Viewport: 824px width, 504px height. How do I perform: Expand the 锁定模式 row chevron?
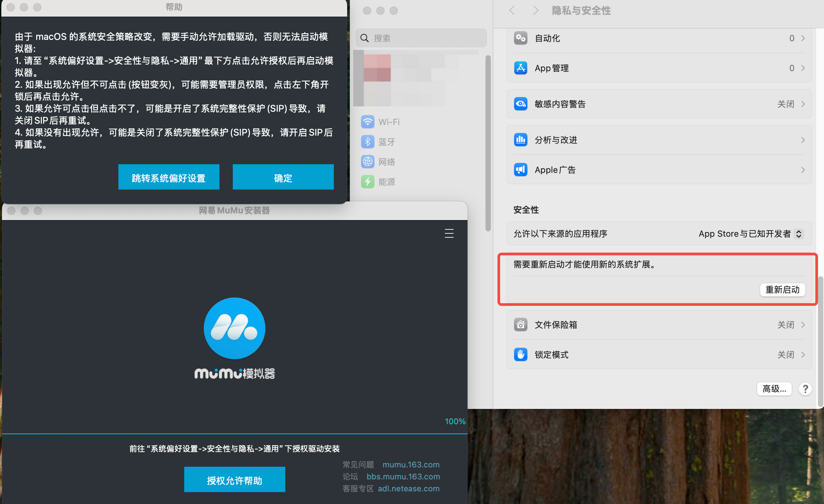(x=803, y=354)
